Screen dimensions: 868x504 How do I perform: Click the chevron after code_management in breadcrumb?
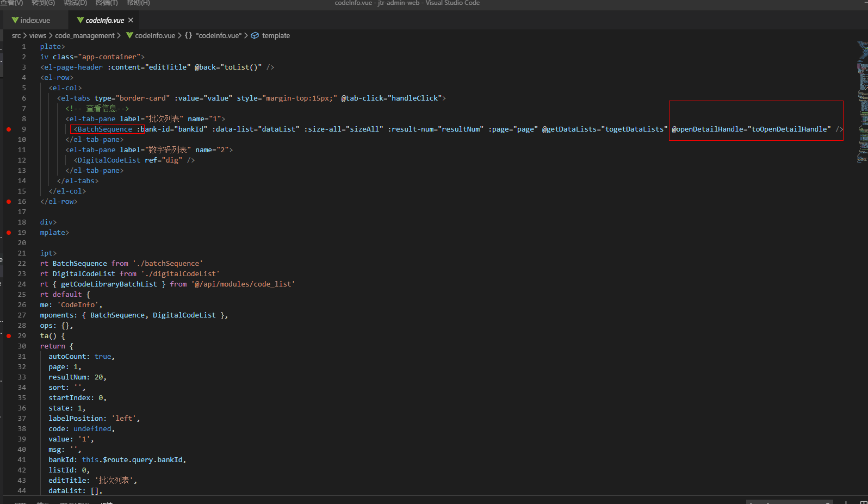click(119, 35)
